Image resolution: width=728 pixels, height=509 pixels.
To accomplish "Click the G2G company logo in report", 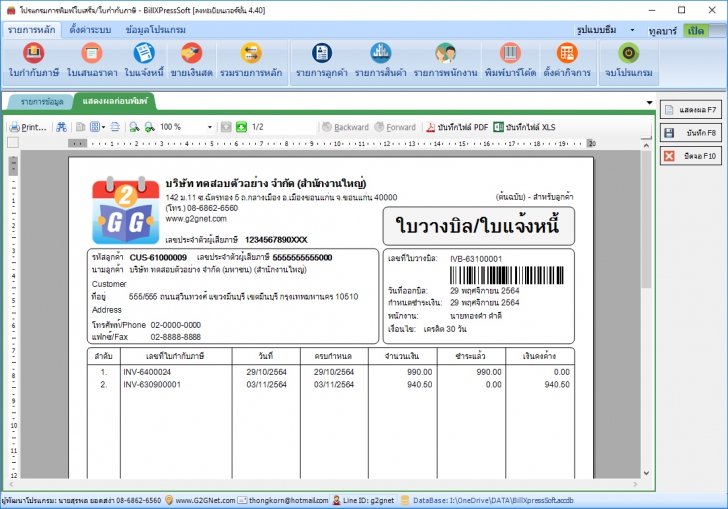I will (x=125, y=210).
